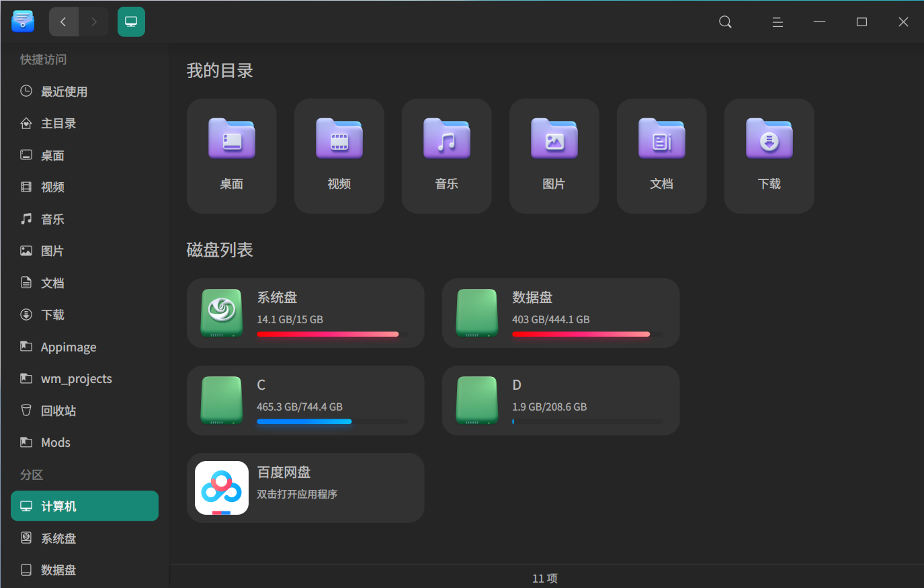Select 视频 in the sidebar

click(x=85, y=187)
